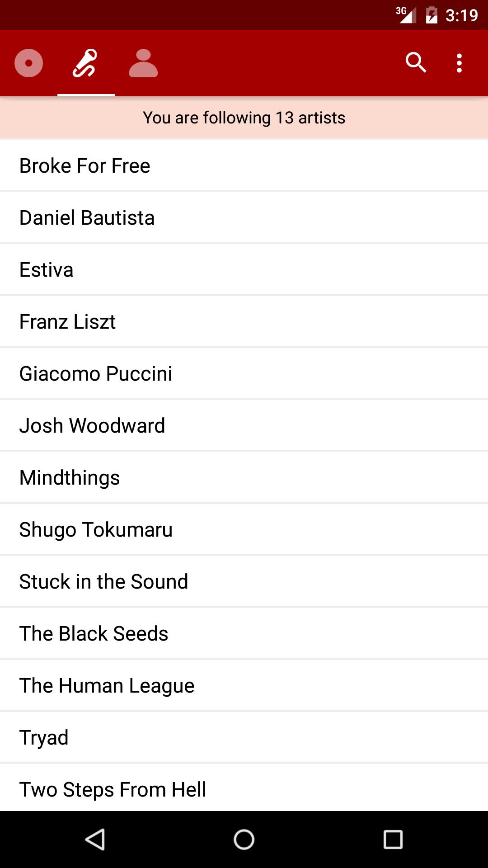Viewport: 488px width, 868px height.
Task: Open the three-dot overflow menu
Action: [x=459, y=63]
